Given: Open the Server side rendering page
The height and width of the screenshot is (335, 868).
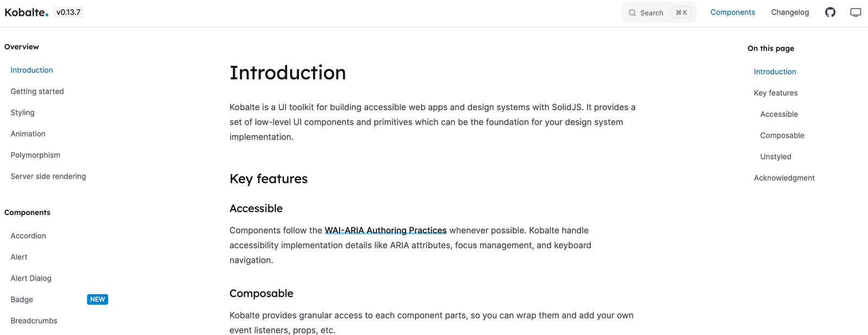Looking at the screenshot, I should [x=48, y=176].
